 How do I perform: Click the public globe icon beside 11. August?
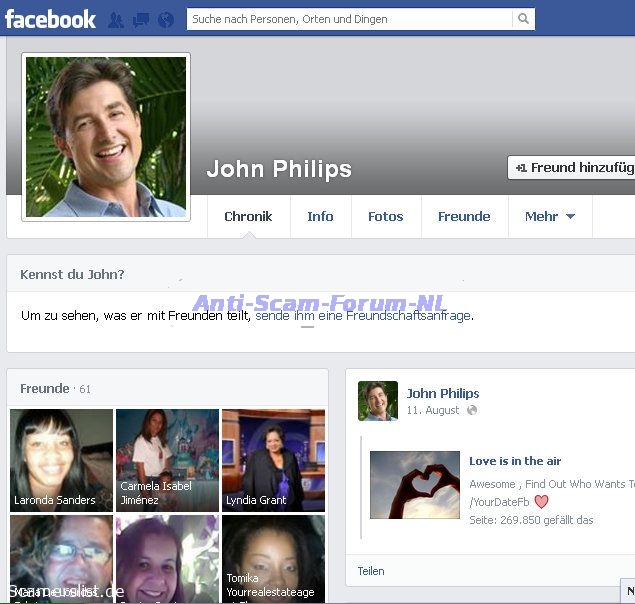(x=472, y=410)
